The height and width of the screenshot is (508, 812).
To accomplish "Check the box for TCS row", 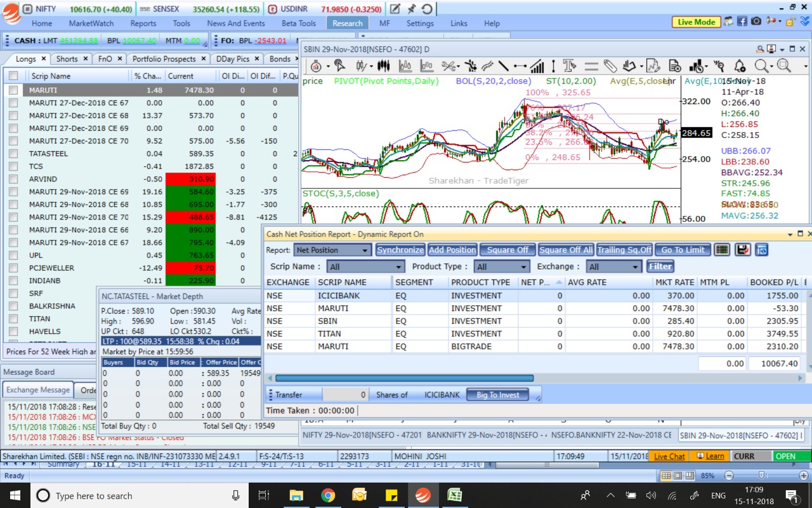I will (x=13, y=166).
